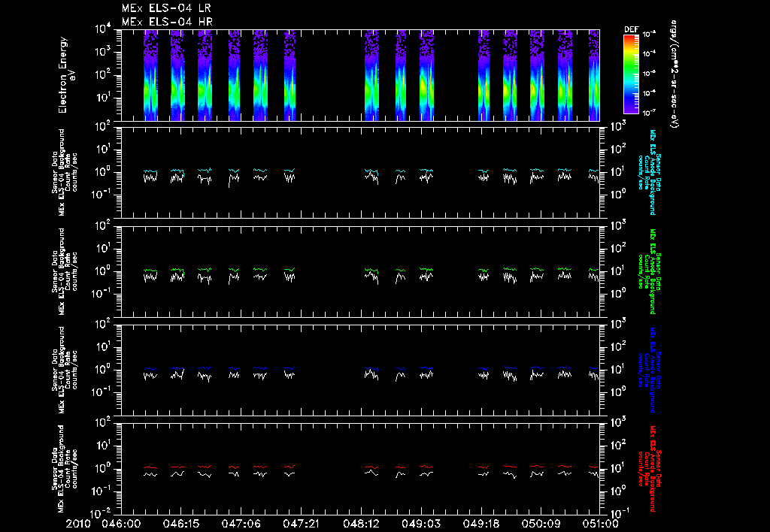
Task: Click the 'MEx ELS-04 HR' title text
Action: [167, 22]
